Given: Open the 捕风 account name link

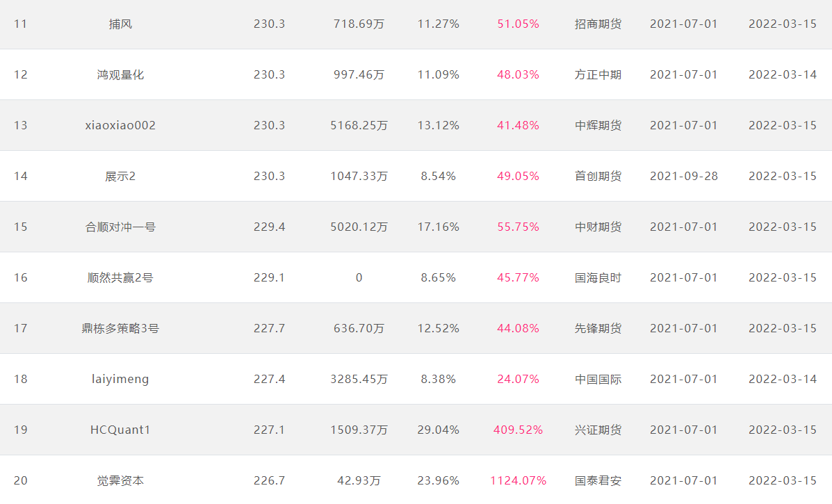Looking at the screenshot, I should (120, 24).
